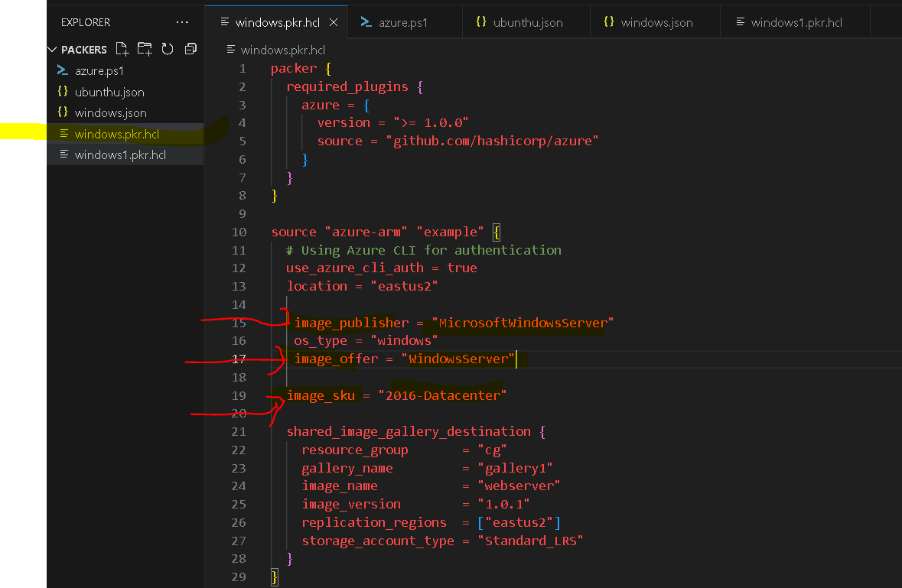This screenshot has width=902, height=588.
Task: Click the image_version value "1.0.1"
Action: (504, 505)
